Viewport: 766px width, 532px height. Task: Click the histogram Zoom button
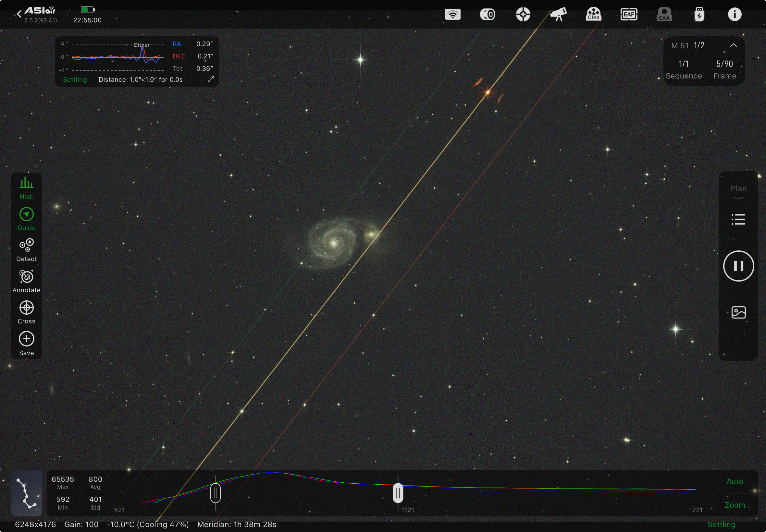[735, 505]
